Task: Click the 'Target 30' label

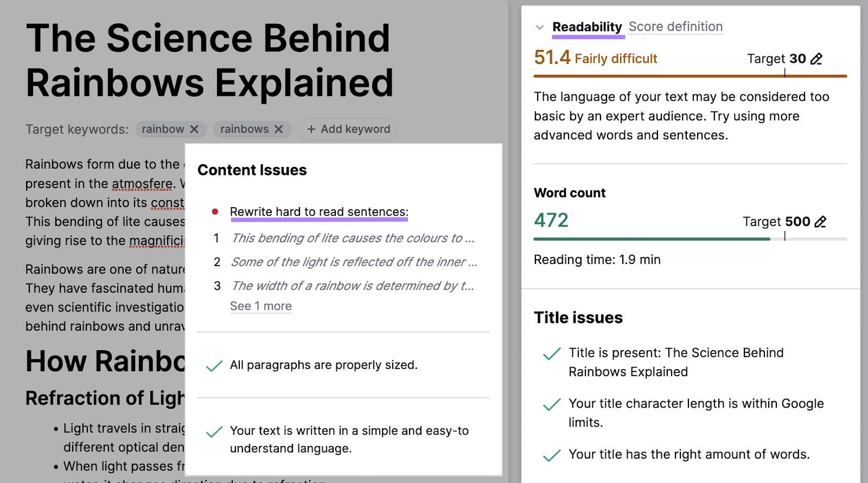Action: click(x=776, y=59)
